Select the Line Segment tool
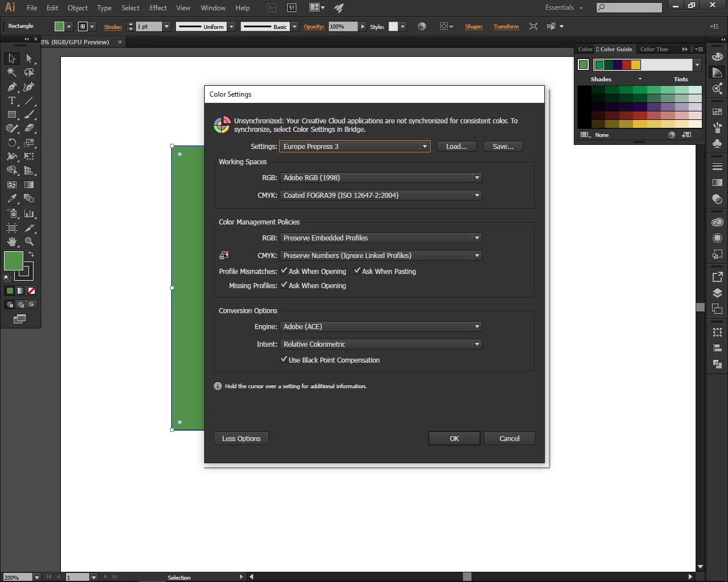Image resolution: width=728 pixels, height=582 pixels. [29, 101]
